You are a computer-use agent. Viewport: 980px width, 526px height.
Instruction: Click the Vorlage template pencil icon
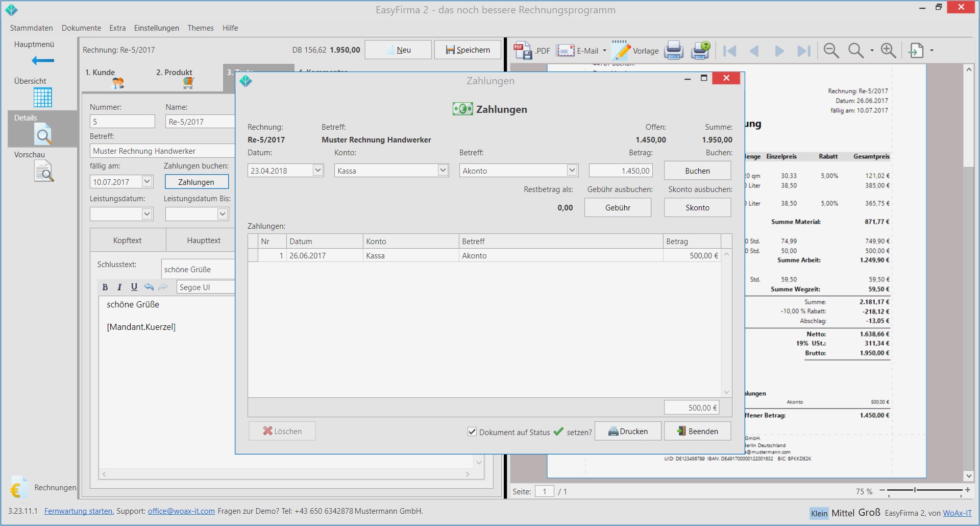621,50
